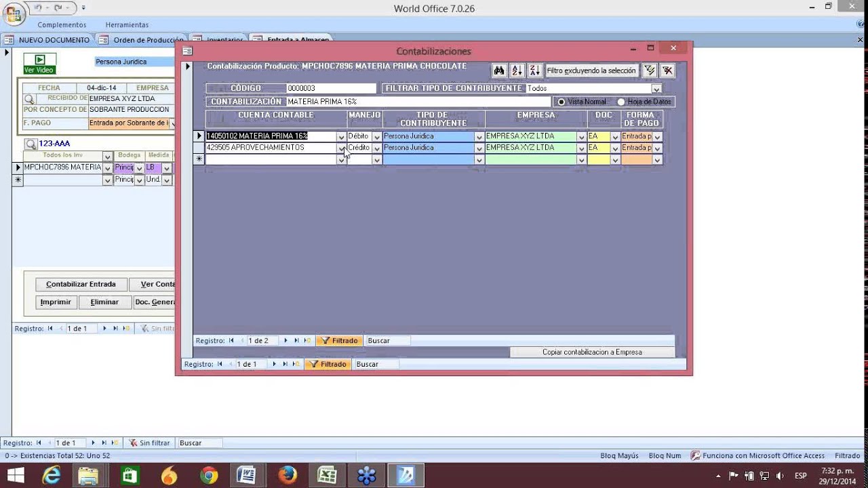Screen dimensions: 868x488
Task: Click the blue Persona Juridica field in Entrada a Almacen
Action: pyautogui.click(x=134, y=62)
